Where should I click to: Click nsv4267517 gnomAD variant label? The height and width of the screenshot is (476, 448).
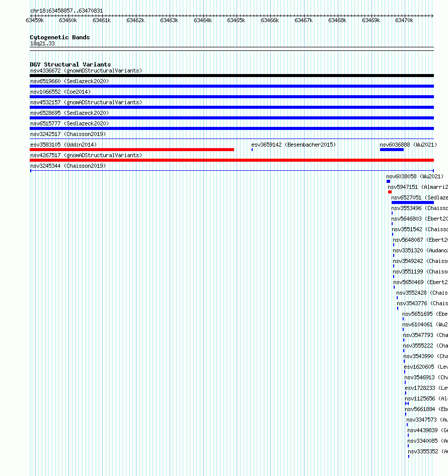pos(86,156)
